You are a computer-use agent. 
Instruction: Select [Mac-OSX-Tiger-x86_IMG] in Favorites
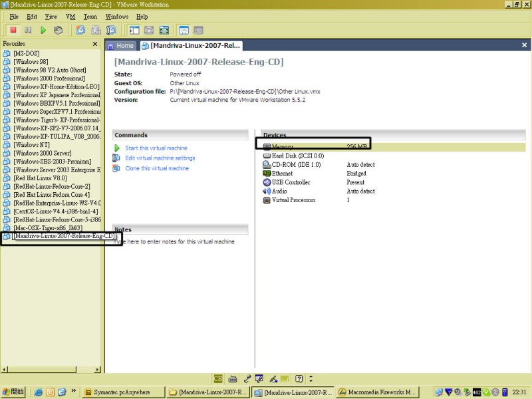pyautogui.click(x=48, y=227)
